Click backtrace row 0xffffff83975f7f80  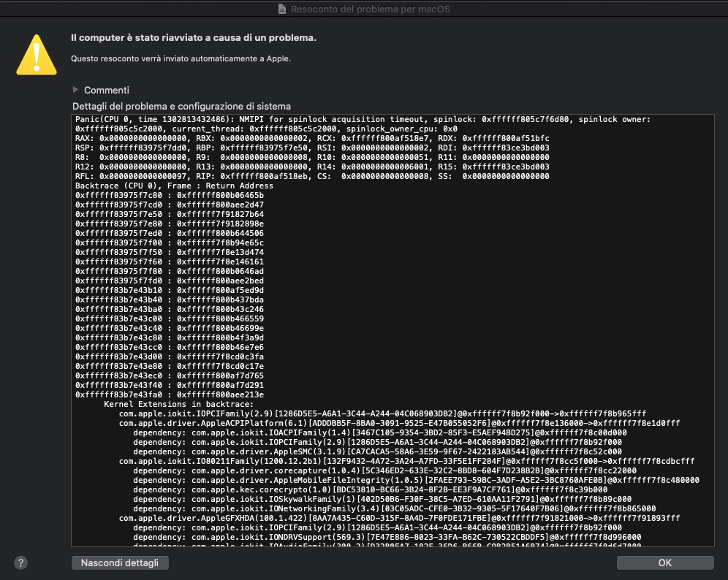click(170, 272)
